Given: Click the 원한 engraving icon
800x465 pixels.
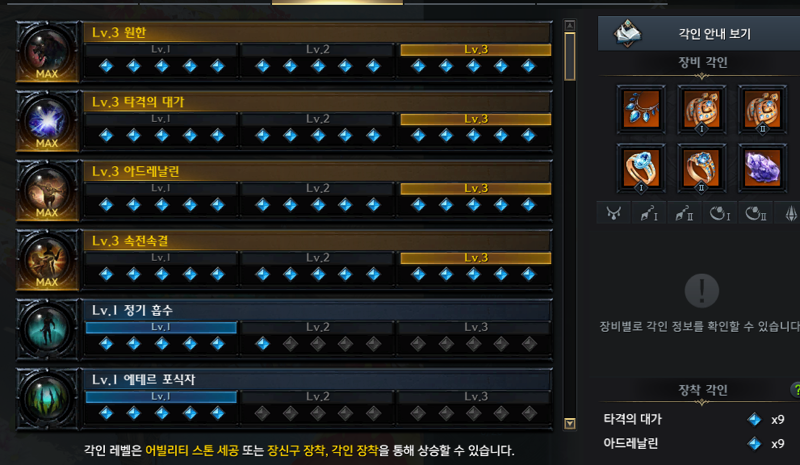Looking at the screenshot, I should pyautogui.click(x=47, y=52).
